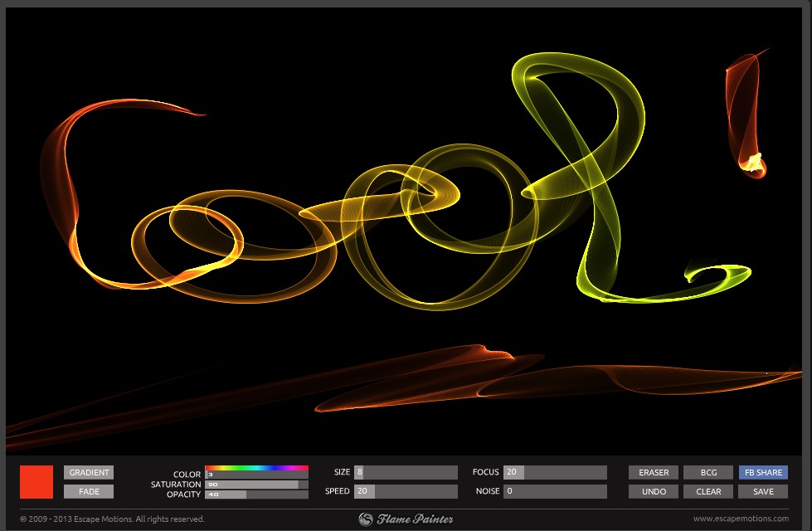Set brush SPEED on its slider

pyautogui.click(x=406, y=491)
